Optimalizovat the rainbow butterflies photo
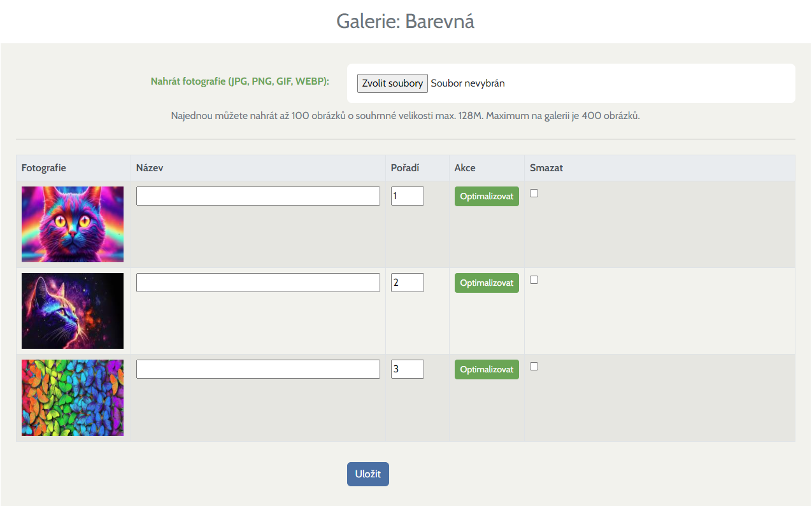The height and width of the screenshot is (506, 812). 487,370
